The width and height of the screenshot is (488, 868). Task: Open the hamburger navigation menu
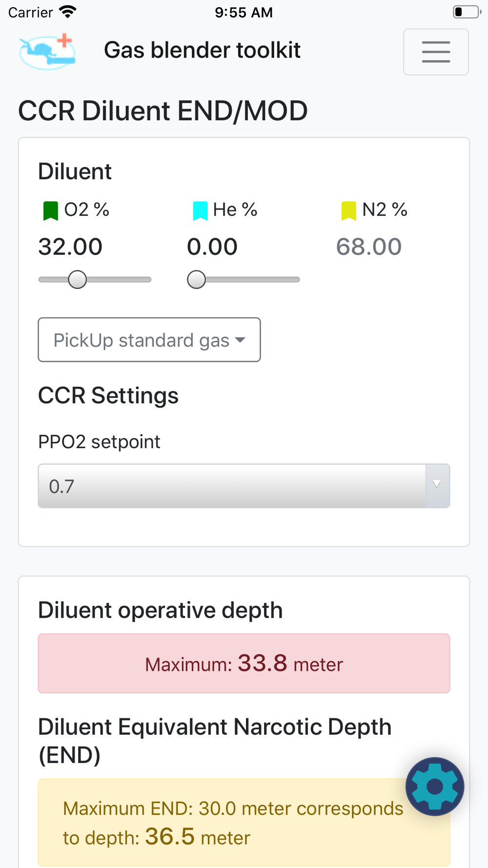click(x=436, y=52)
